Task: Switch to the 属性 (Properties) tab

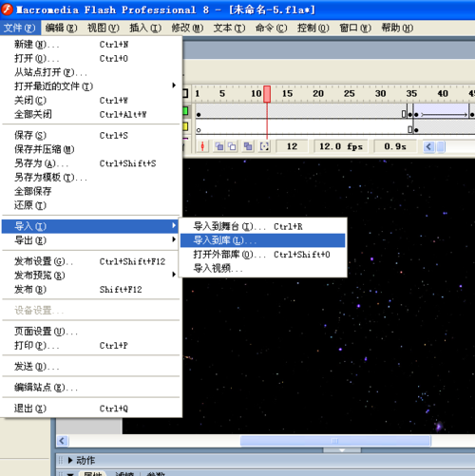Action: tap(93, 474)
